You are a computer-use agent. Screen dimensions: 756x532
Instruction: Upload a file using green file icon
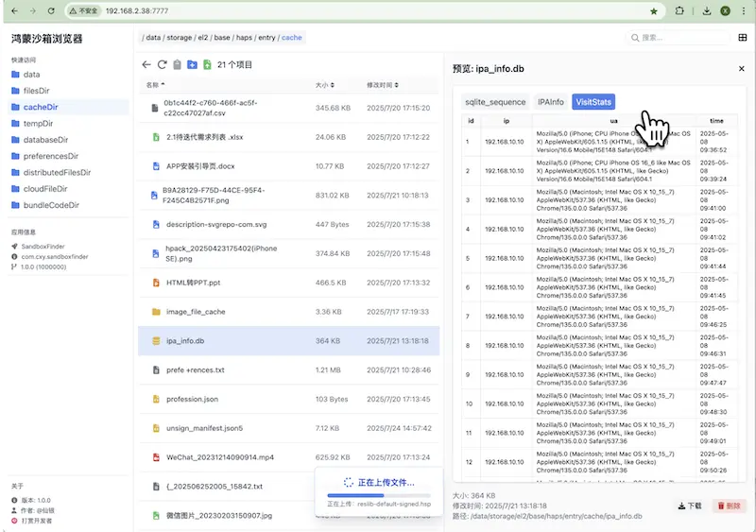(x=207, y=64)
